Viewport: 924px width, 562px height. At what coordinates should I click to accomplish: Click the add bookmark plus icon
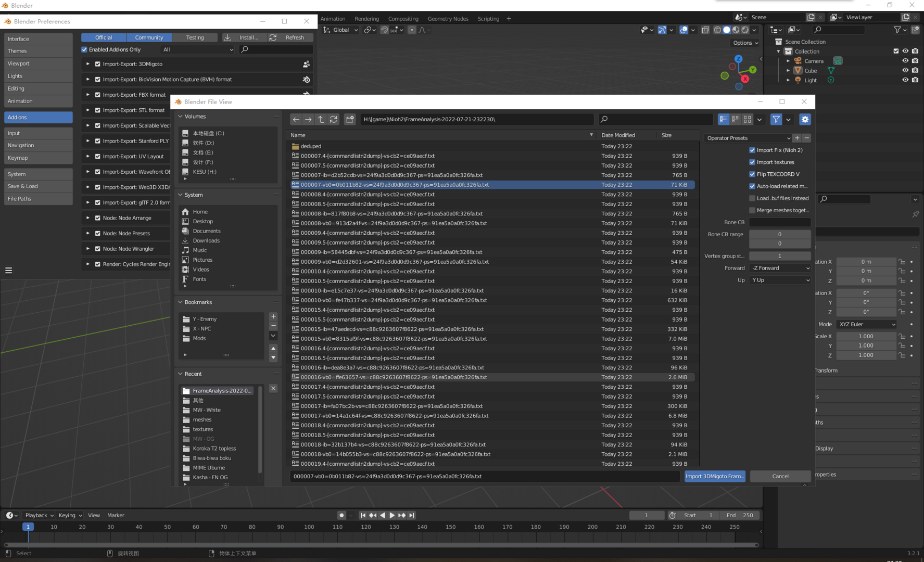[273, 316]
